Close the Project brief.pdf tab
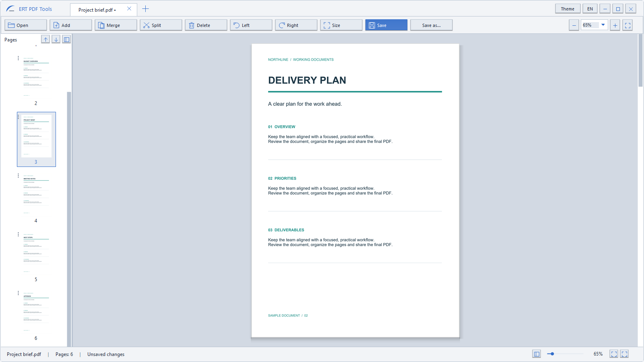The image size is (644, 362). 129,9
